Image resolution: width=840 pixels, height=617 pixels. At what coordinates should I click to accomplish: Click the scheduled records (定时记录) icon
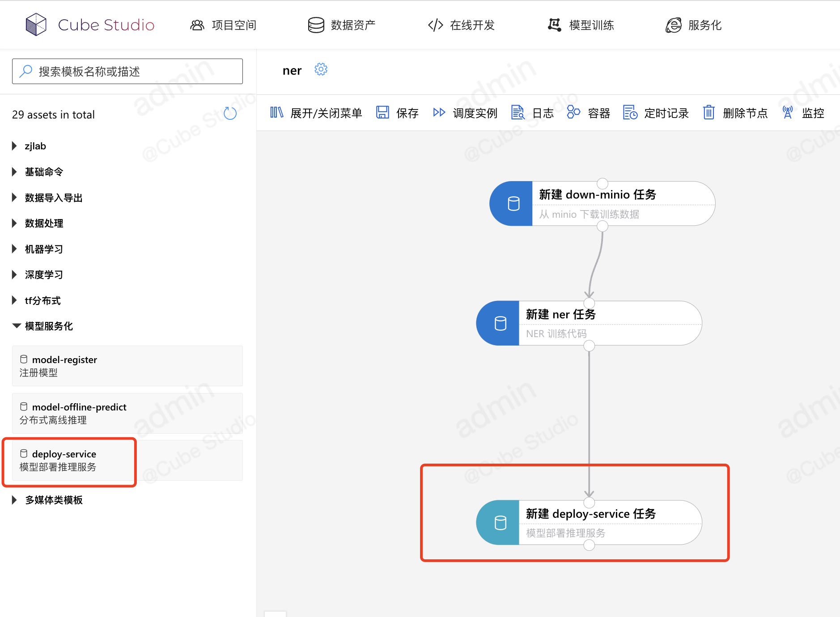[x=630, y=113]
